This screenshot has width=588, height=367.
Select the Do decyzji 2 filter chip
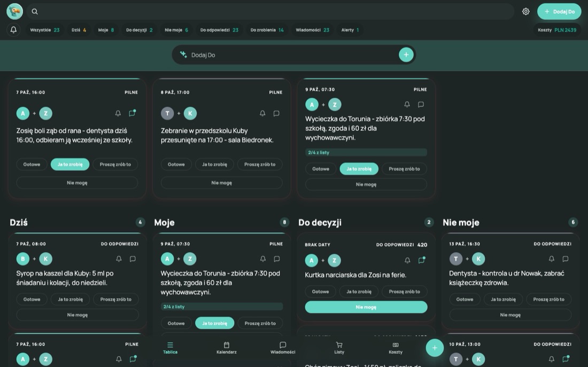point(139,30)
